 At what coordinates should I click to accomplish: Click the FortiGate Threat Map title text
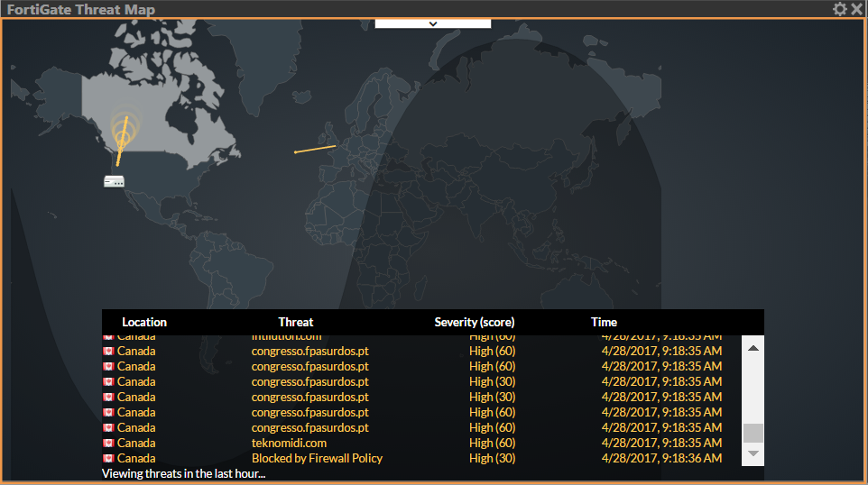pos(81,9)
